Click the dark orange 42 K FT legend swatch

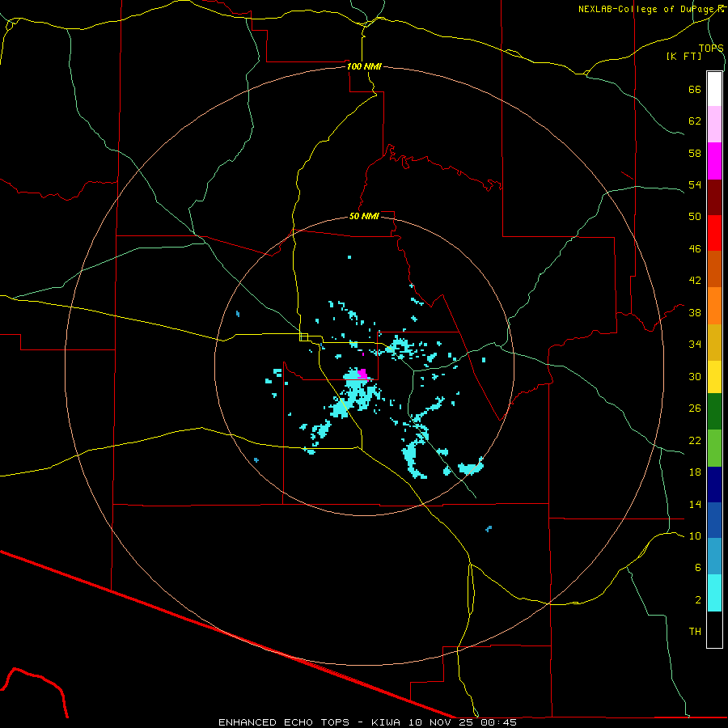tap(714, 269)
